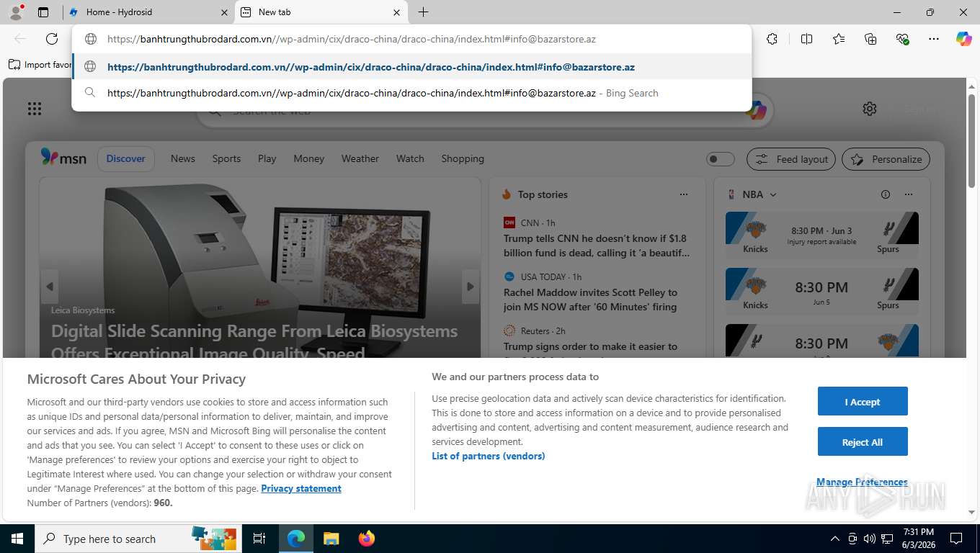Open the Weather feed tab
Viewport: 980px width, 553px height.
360,158
